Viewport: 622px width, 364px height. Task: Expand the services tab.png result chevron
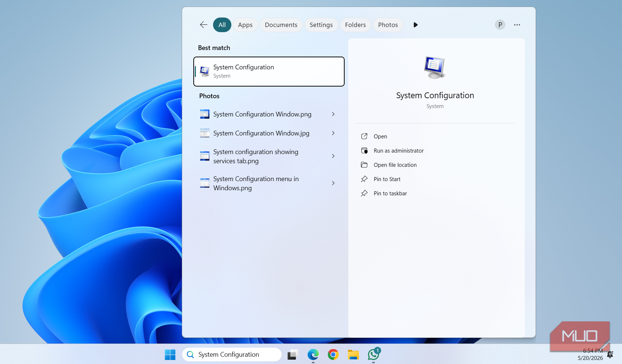click(333, 156)
